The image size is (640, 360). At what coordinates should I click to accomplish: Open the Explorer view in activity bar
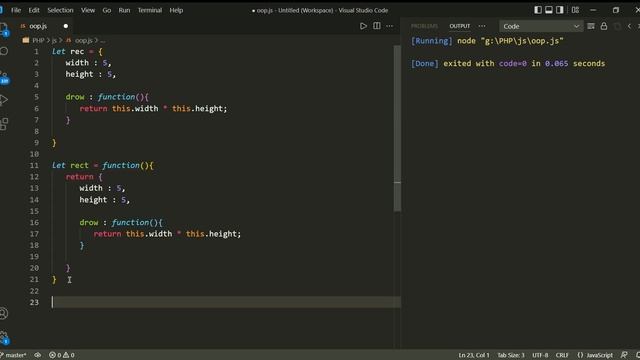pos(4,29)
